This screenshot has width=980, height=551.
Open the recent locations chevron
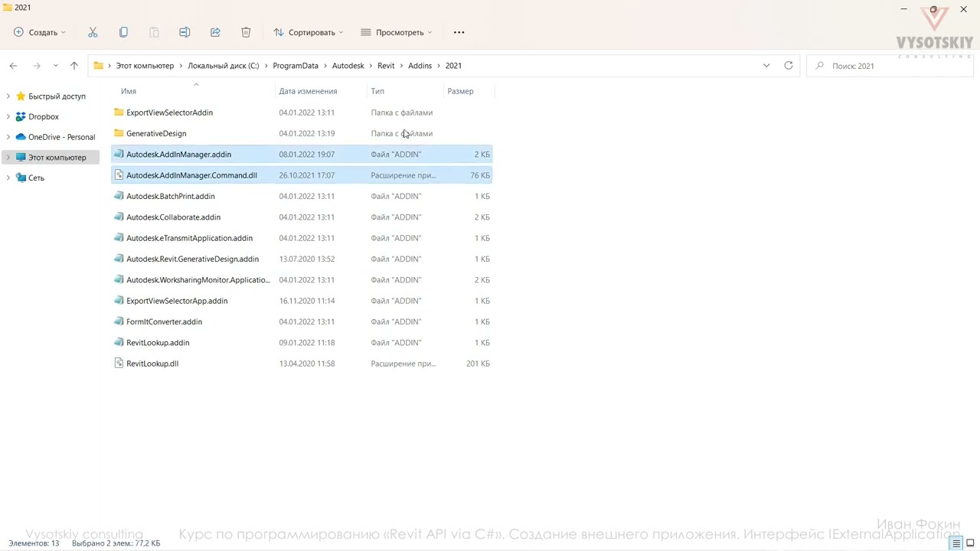(x=55, y=66)
